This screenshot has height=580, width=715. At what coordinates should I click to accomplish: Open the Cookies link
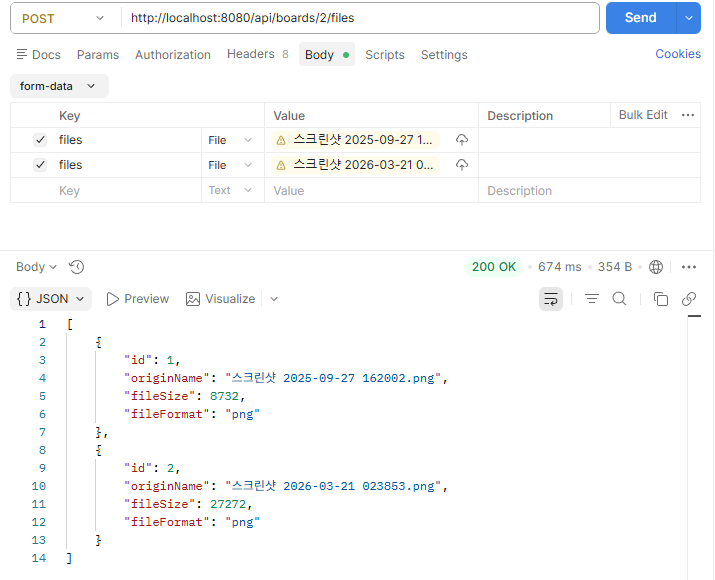(678, 54)
